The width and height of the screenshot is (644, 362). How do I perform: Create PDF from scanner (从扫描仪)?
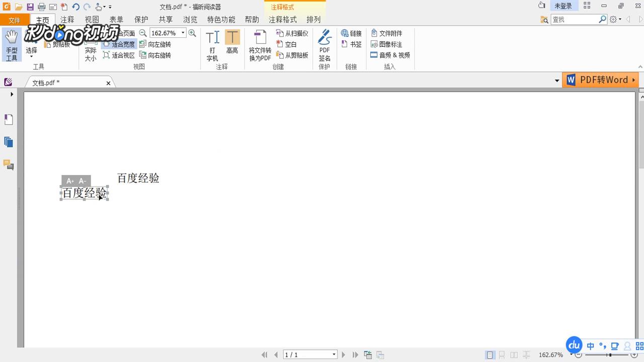[292, 33]
